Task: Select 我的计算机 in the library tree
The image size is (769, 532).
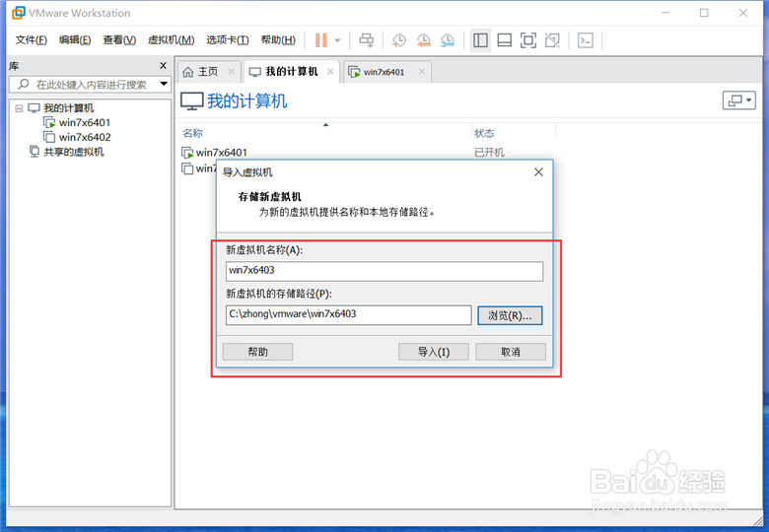Action: [x=68, y=108]
